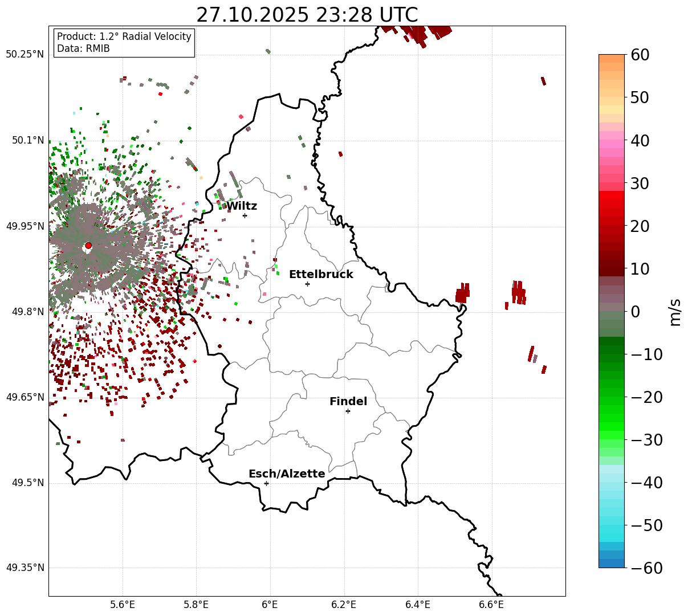Click the colorbar −40 tick label
Image resolution: width=688 pixels, height=616 pixels.
(646, 483)
